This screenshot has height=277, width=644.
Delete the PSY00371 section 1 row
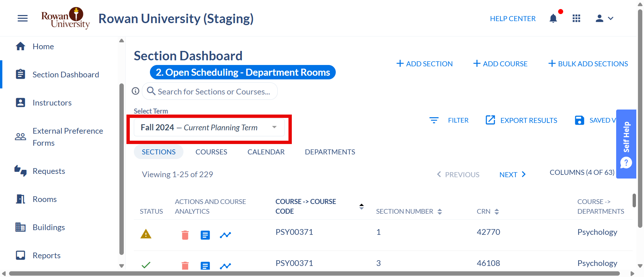tap(185, 235)
